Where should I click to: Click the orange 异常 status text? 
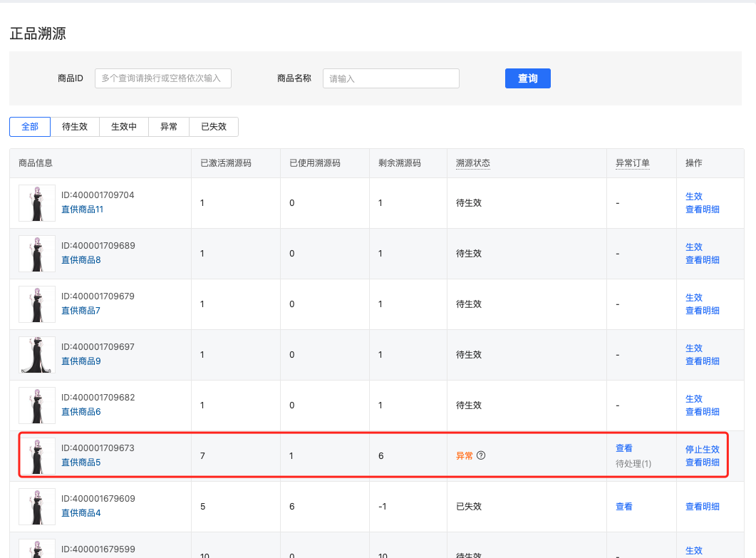(x=465, y=456)
